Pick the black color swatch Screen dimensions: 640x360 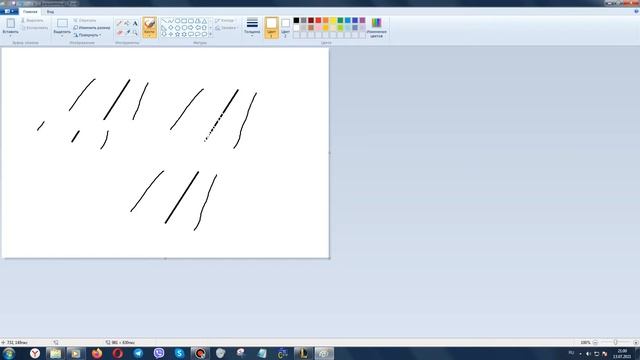(296, 20)
